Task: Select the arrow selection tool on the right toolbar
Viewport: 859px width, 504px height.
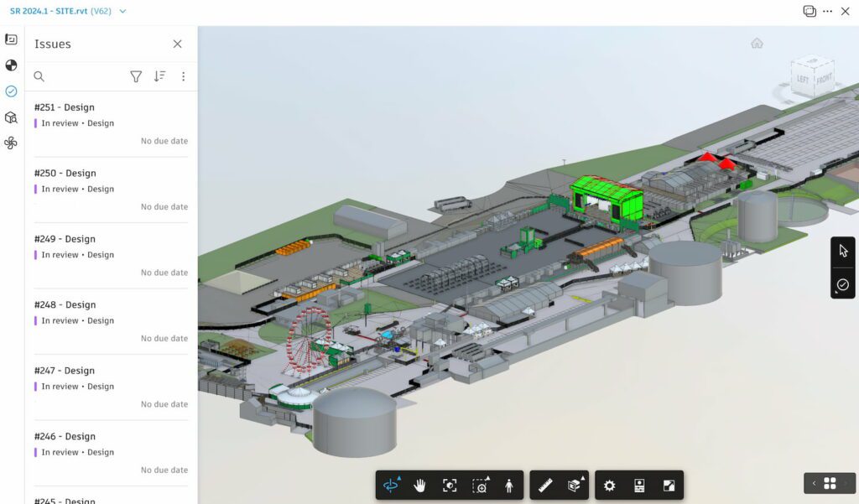Action: 842,250
